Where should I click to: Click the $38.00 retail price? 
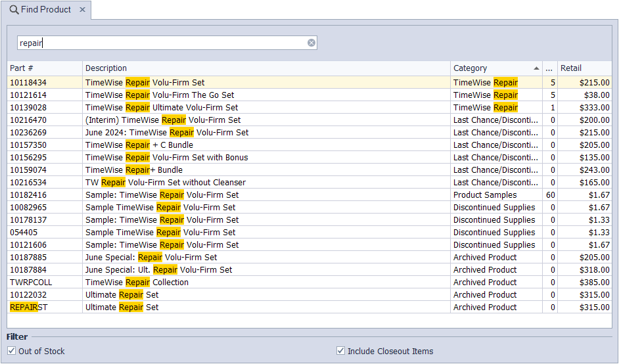597,95
